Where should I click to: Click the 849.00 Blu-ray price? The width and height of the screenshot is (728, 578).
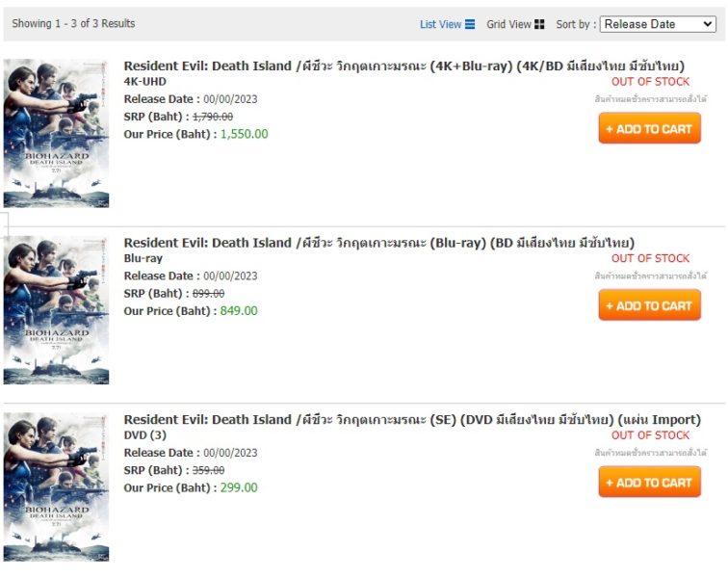tap(239, 311)
